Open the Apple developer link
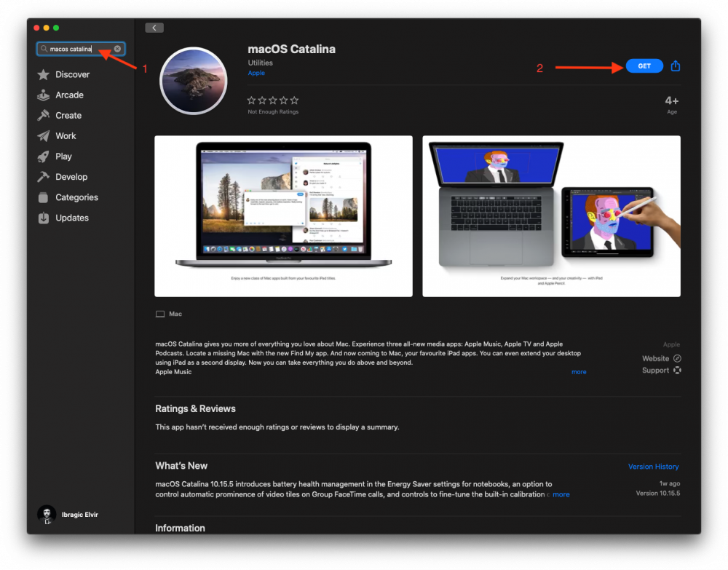This screenshot has width=728, height=570. (x=256, y=73)
